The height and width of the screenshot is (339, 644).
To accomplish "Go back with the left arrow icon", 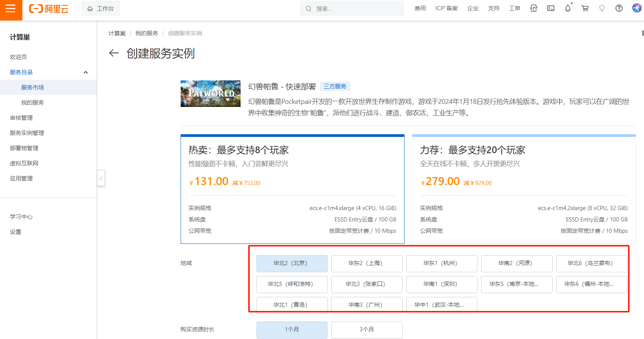I will pyautogui.click(x=114, y=53).
